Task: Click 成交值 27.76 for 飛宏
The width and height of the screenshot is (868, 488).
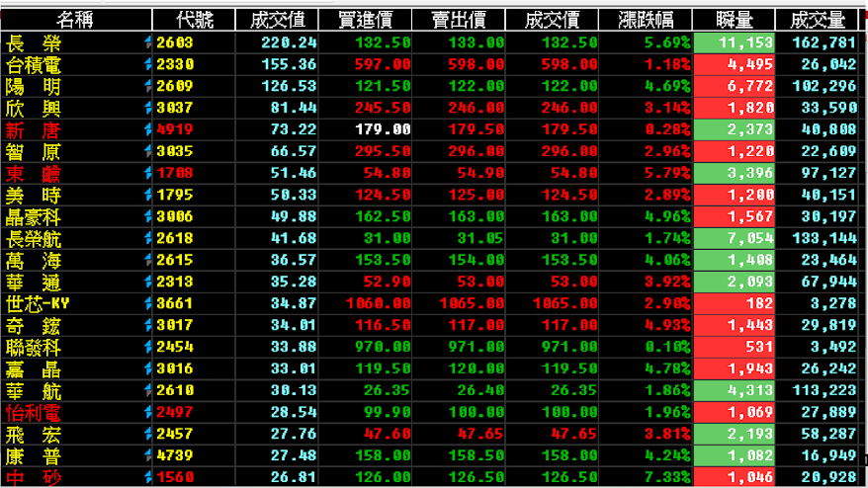Action: click(294, 434)
